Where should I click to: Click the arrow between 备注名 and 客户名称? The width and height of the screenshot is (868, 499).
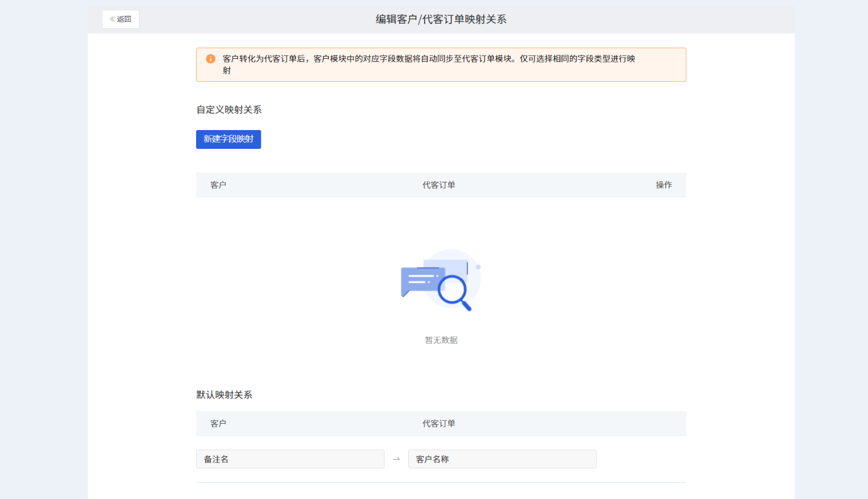point(396,459)
